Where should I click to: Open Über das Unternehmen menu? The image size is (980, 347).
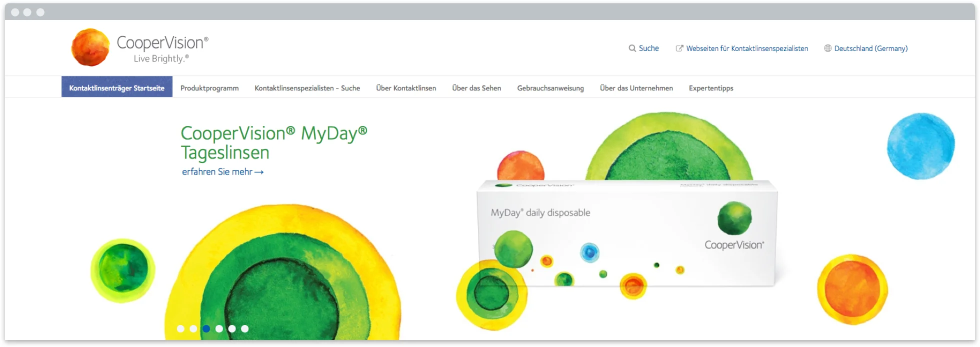click(636, 88)
